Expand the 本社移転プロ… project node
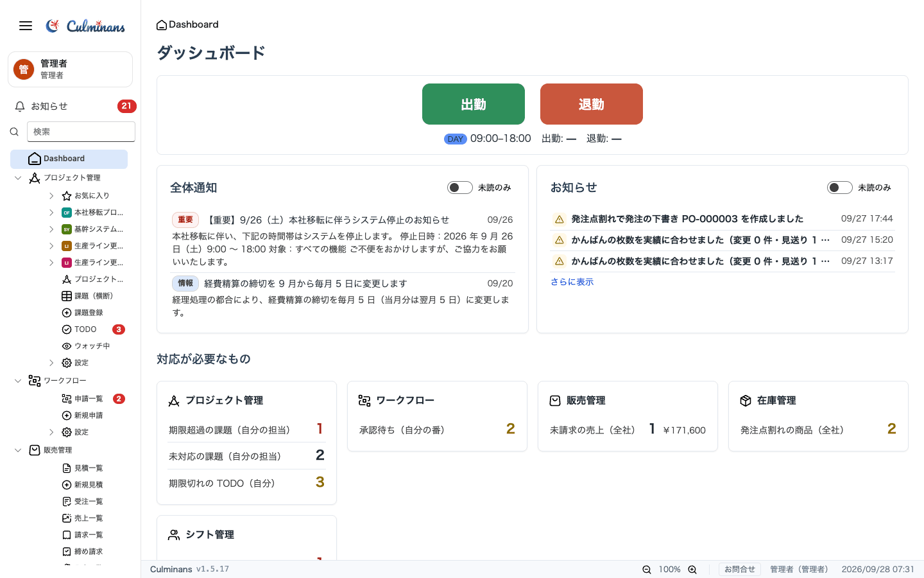Screen dimensions: 924x578 point(51,213)
